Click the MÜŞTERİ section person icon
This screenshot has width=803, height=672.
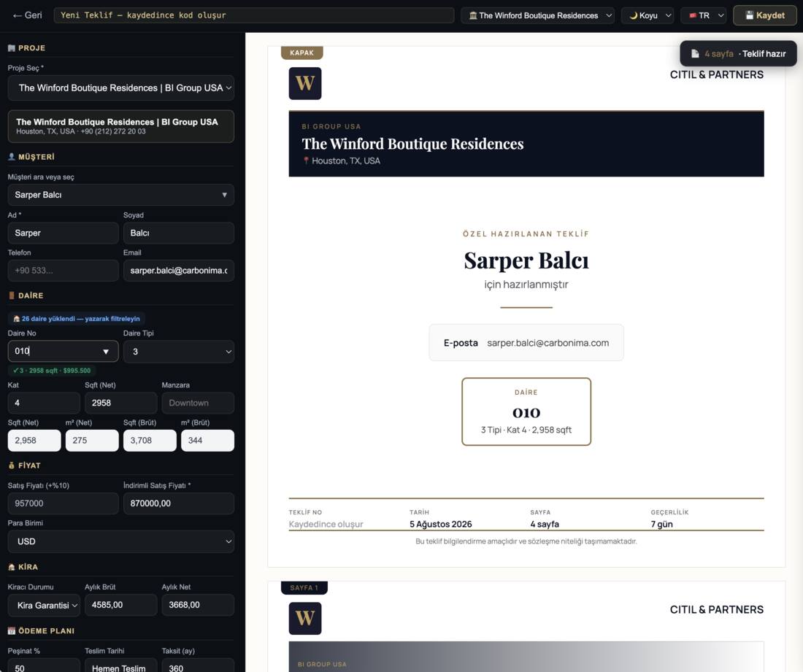tap(11, 157)
